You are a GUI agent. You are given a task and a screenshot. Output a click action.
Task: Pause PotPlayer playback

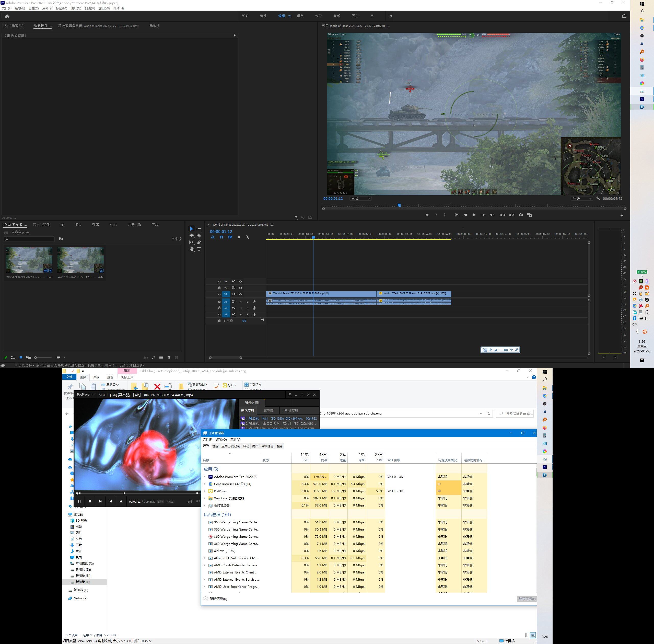79,501
